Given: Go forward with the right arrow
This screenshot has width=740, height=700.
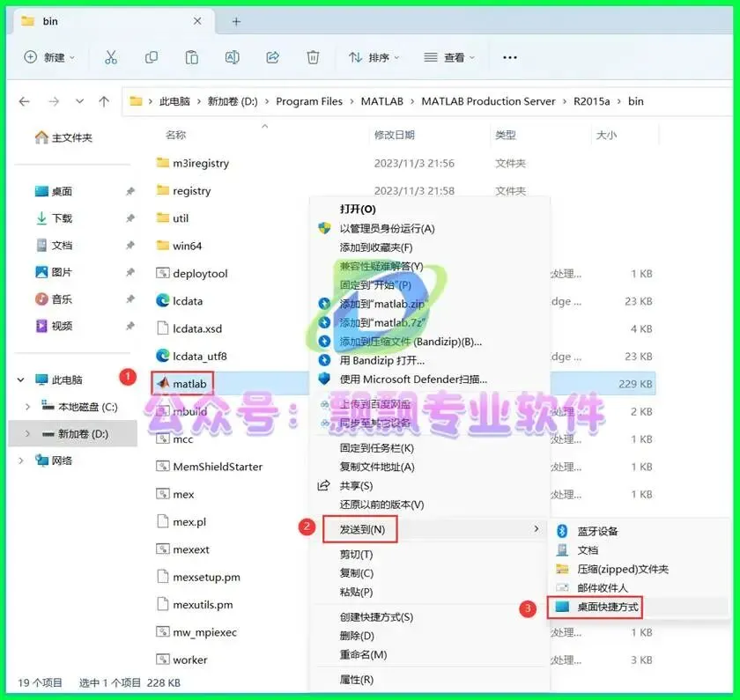Looking at the screenshot, I should (54, 101).
